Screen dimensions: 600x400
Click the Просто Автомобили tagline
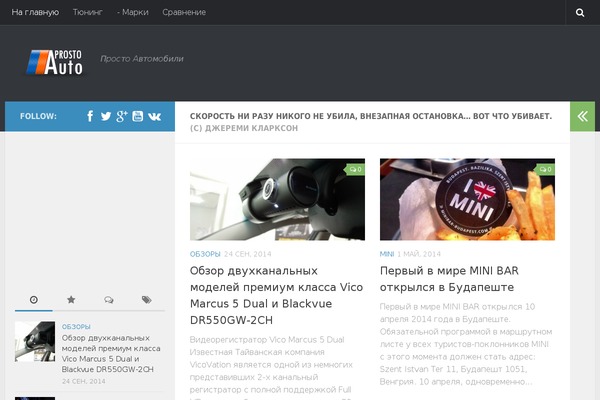pyautogui.click(x=142, y=59)
